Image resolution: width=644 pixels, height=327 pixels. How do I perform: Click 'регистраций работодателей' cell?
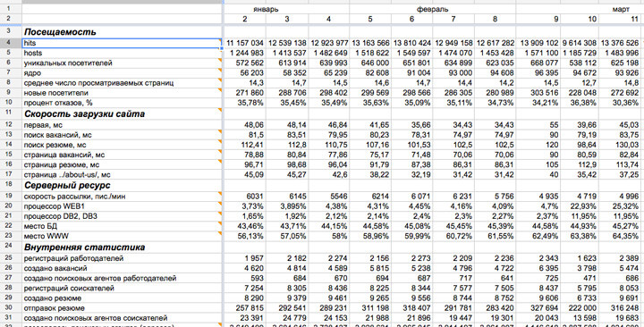[x=122, y=258]
